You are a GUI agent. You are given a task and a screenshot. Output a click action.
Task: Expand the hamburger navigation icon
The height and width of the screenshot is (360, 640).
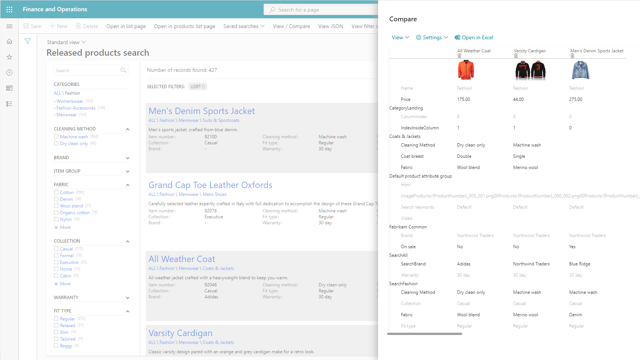[9, 26]
